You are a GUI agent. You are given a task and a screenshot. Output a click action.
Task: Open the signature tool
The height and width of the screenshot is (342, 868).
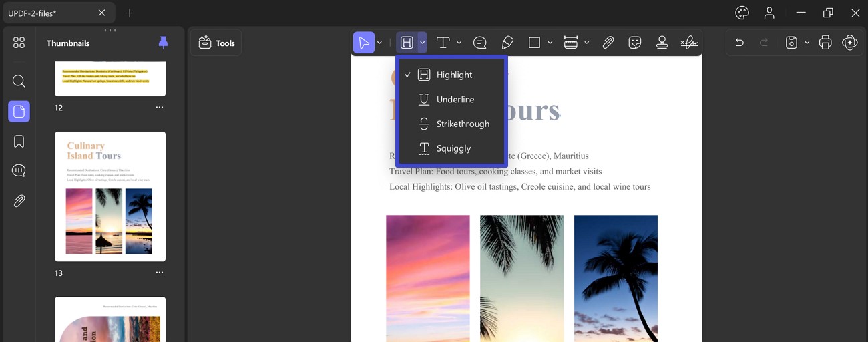pyautogui.click(x=689, y=43)
